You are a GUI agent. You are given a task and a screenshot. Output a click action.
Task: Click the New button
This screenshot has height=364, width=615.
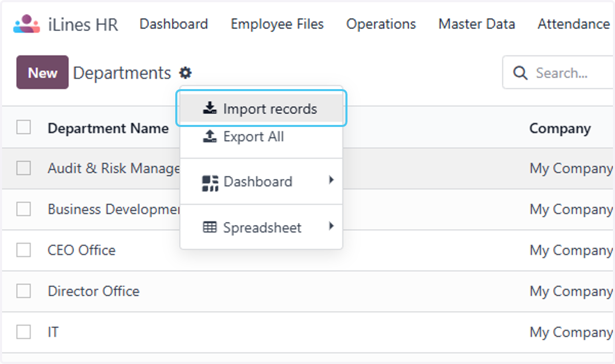point(43,72)
